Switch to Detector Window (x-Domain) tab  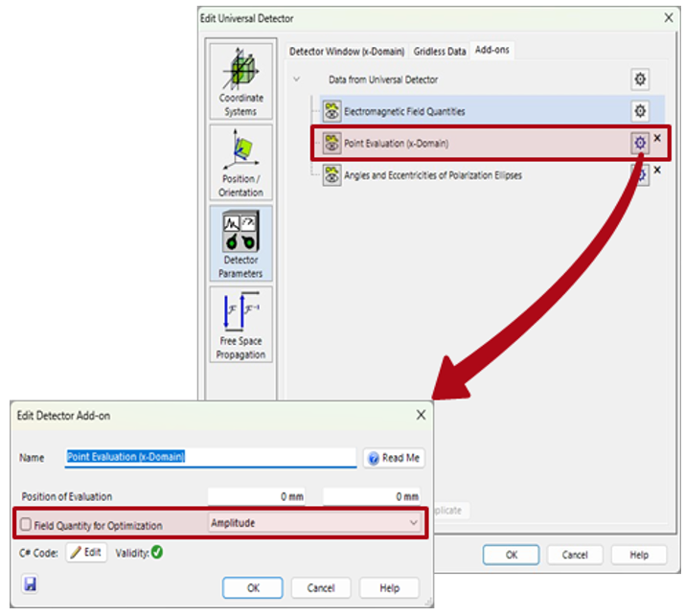[x=347, y=51]
